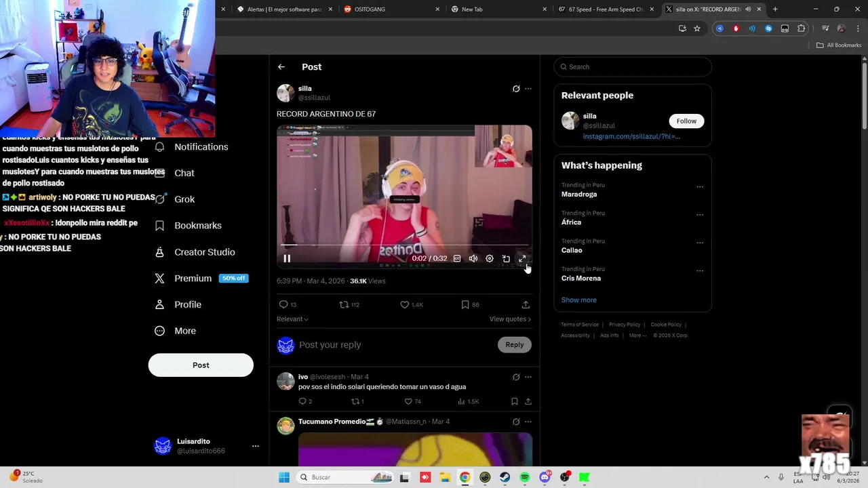Expand the video to fullscreen
This screenshot has height=488, width=868.
click(522, 258)
